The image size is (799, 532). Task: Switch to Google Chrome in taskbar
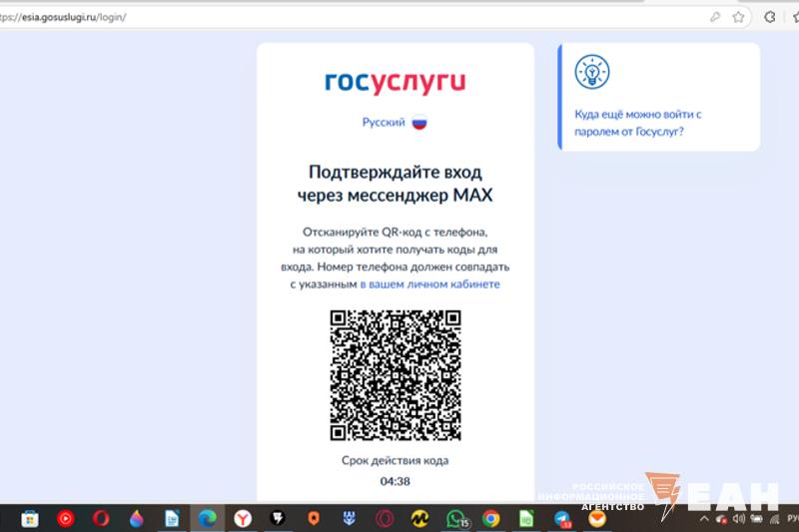click(490, 518)
